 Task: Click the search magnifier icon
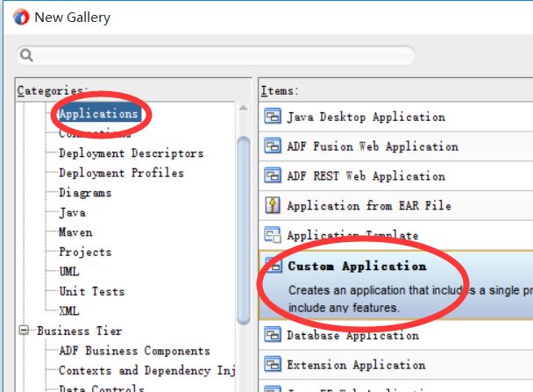(x=26, y=55)
